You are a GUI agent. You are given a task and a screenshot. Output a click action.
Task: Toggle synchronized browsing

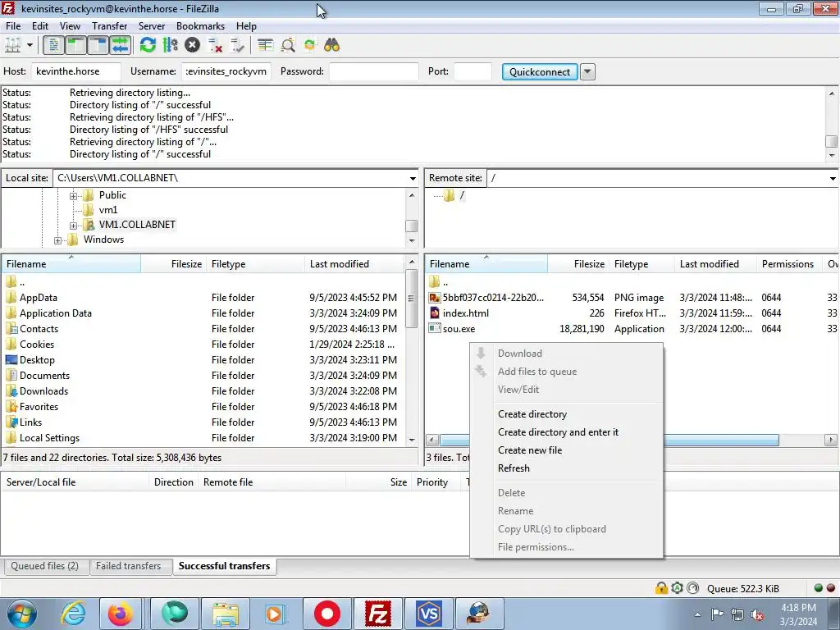click(309, 46)
